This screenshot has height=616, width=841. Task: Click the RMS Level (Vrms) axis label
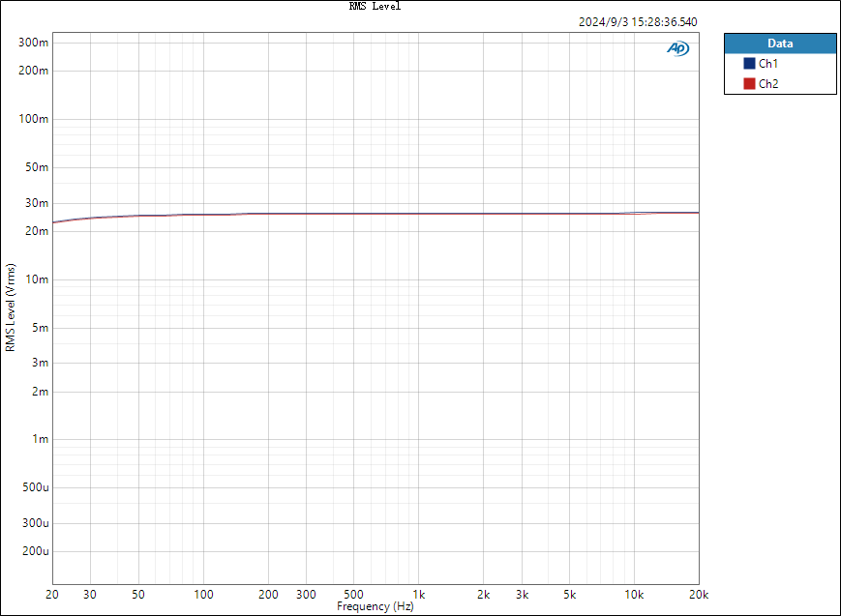coord(11,308)
